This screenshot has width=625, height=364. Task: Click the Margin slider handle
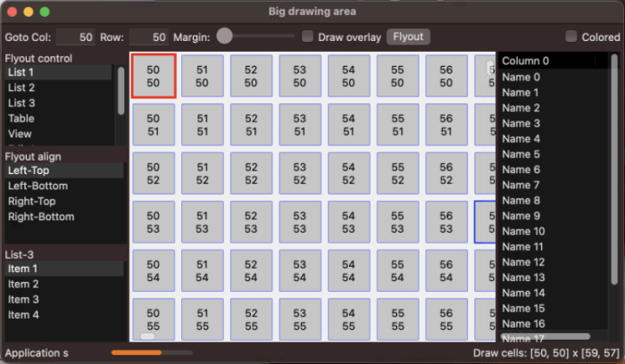tap(225, 37)
